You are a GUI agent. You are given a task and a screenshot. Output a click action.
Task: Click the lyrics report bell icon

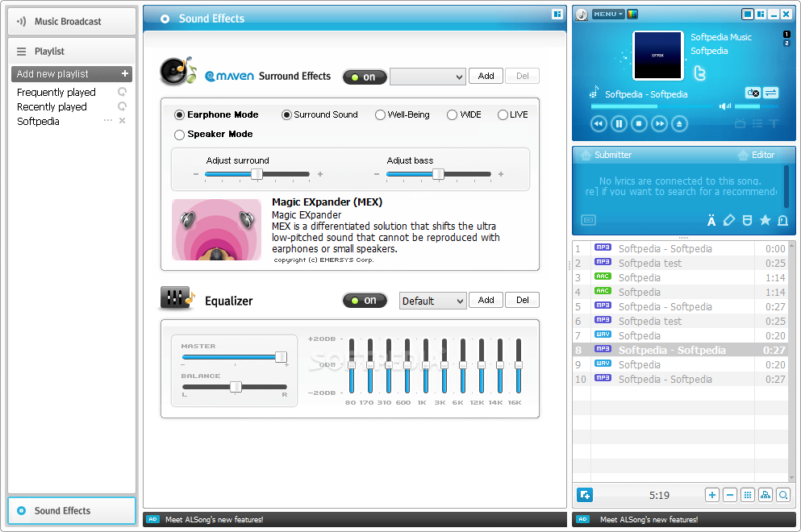coord(782,221)
